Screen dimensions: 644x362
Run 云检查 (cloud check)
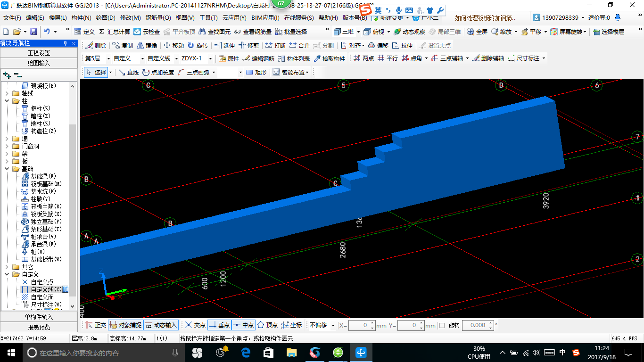147,32
